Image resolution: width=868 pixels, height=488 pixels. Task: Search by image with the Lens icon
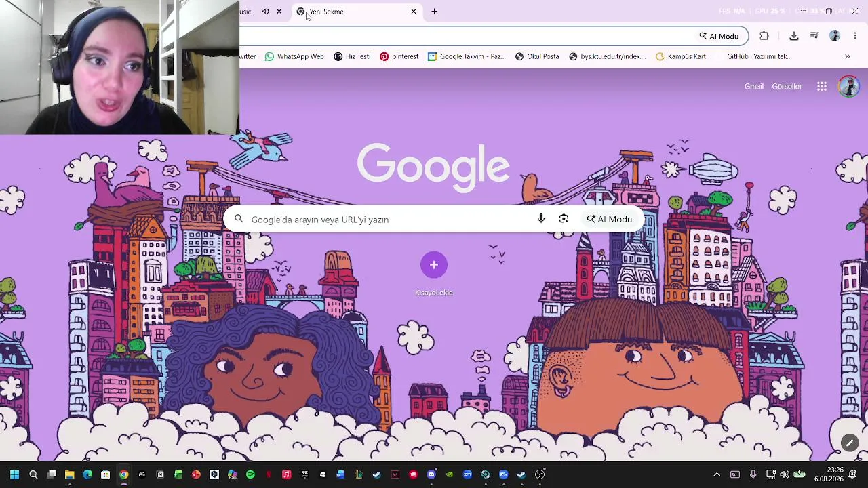(564, 219)
